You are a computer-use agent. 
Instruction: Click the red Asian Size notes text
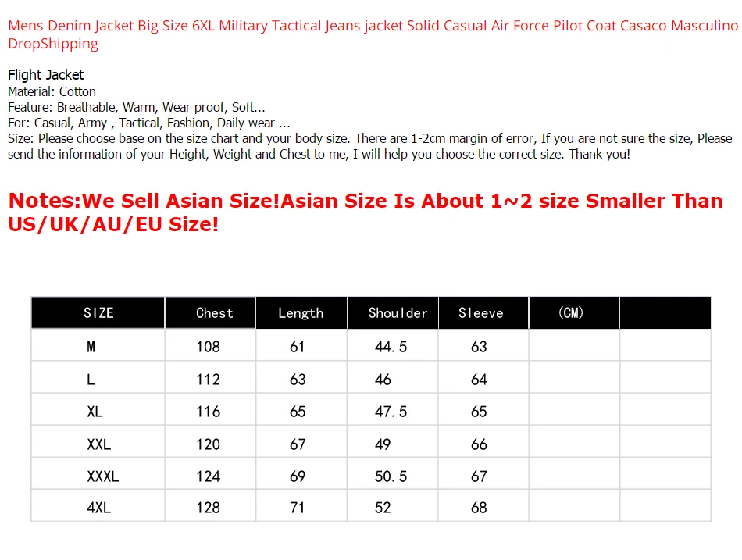point(366,212)
